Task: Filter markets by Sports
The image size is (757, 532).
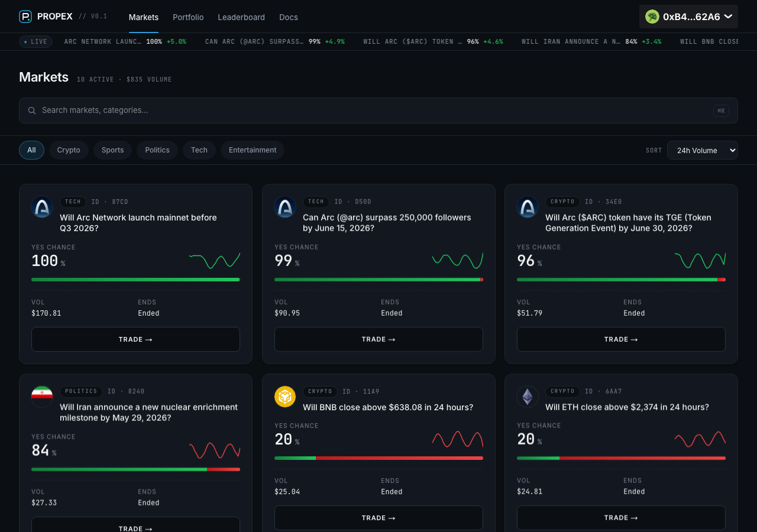Action: pyautogui.click(x=112, y=150)
